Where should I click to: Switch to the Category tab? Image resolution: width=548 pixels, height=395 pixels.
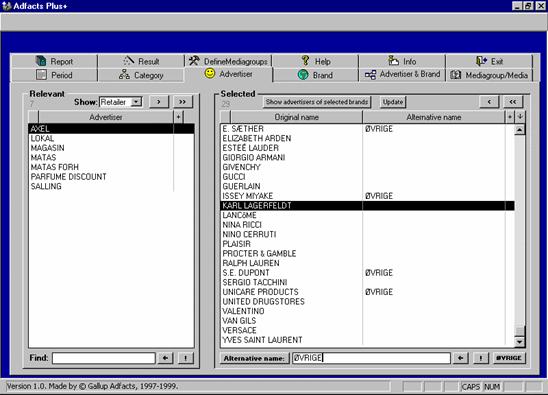(141, 75)
